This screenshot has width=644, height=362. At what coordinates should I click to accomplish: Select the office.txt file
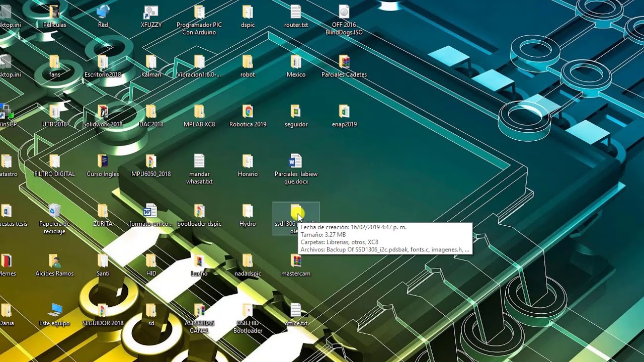(296, 311)
